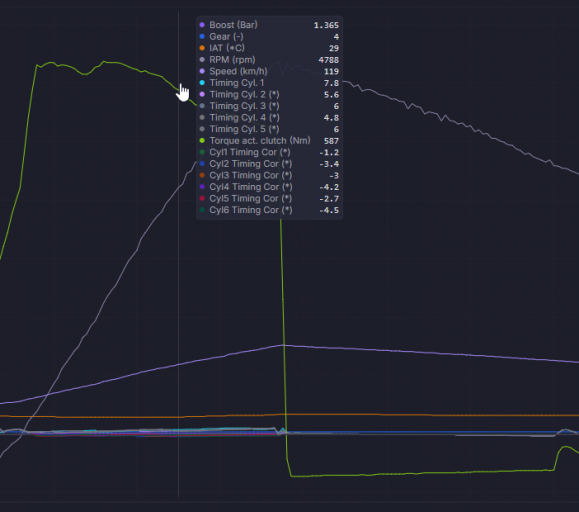The height and width of the screenshot is (512, 579).
Task: Select the Cyl6 Timing Cor (*) label
Action: pos(251,210)
